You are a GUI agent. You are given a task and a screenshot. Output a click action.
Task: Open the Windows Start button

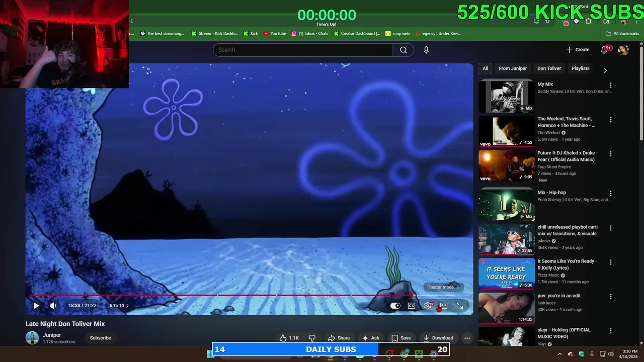(210, 354)
